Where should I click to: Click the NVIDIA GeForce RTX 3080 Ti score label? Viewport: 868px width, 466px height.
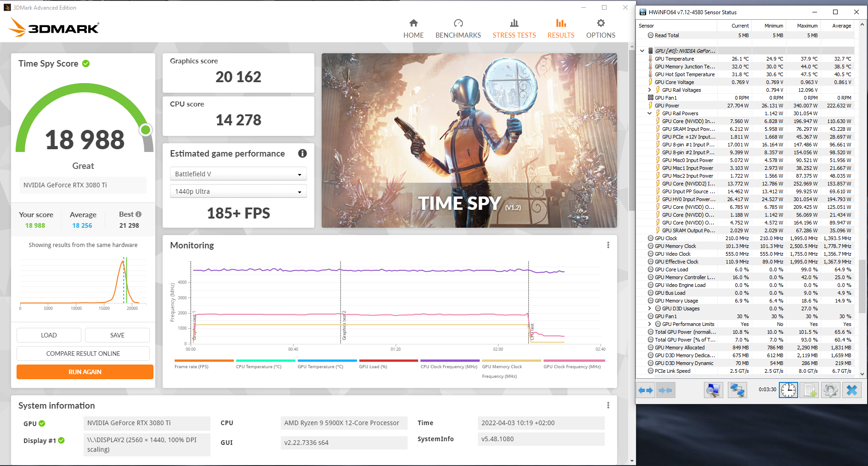click(83, 185)
